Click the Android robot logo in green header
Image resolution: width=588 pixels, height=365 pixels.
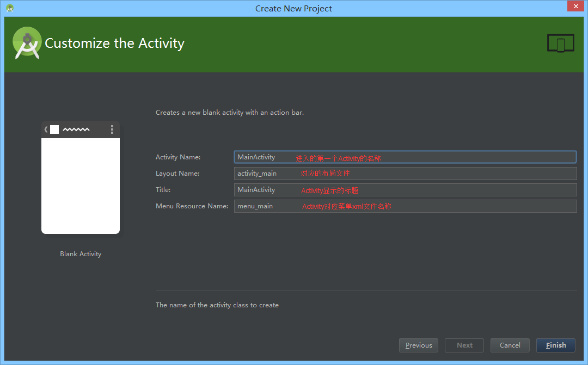[27, 43]
